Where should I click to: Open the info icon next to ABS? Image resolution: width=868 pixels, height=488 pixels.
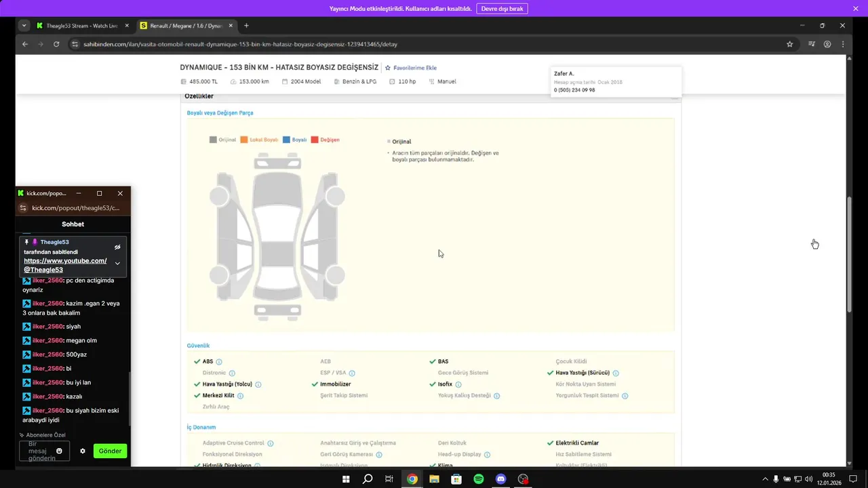(x=219, y=362)
